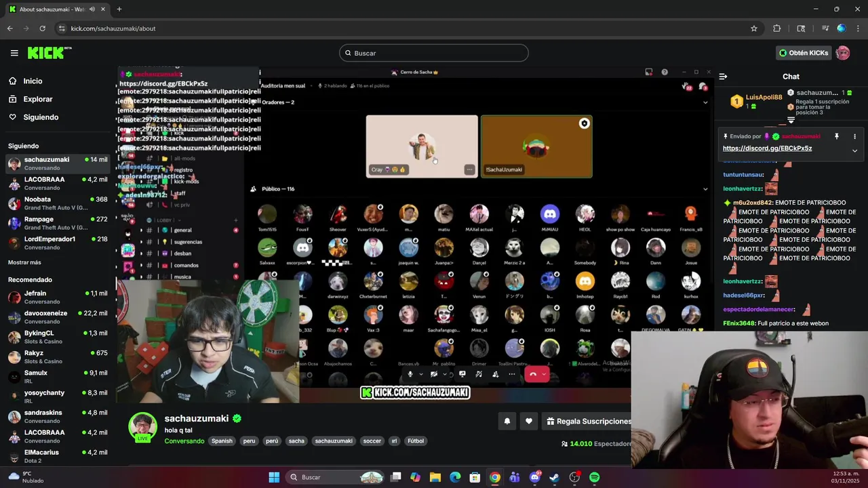868x488 pixels.
Task: Open Chrome extensions puzzle icon
Action: tap(777, 28)
